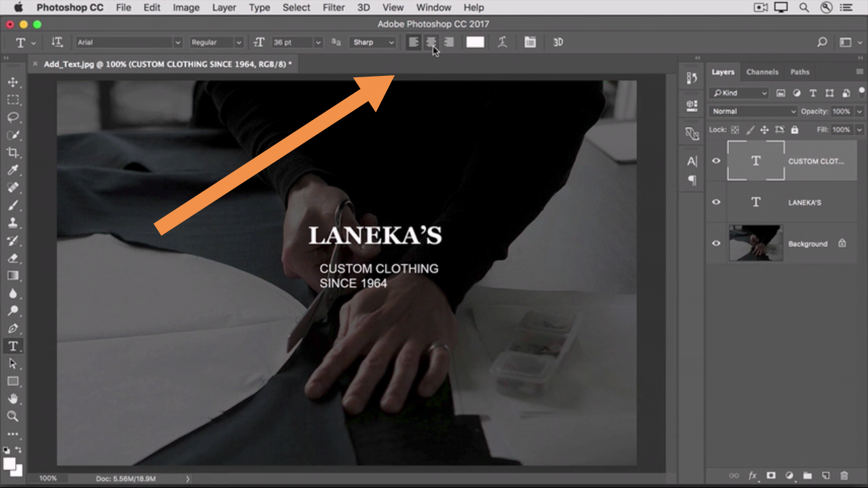Click the white text color swatch
868x488 pixels.
click(475, 42)
